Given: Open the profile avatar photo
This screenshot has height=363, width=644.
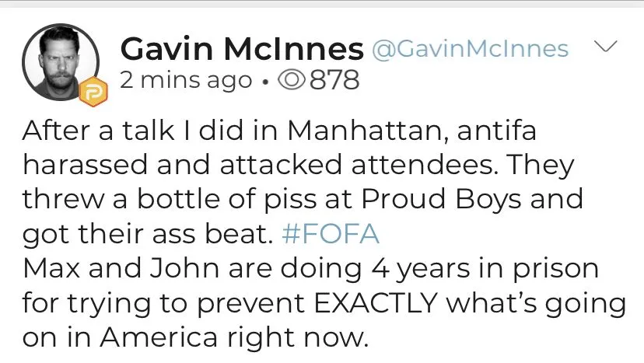Looking at the screenshot, I should 60,59.
